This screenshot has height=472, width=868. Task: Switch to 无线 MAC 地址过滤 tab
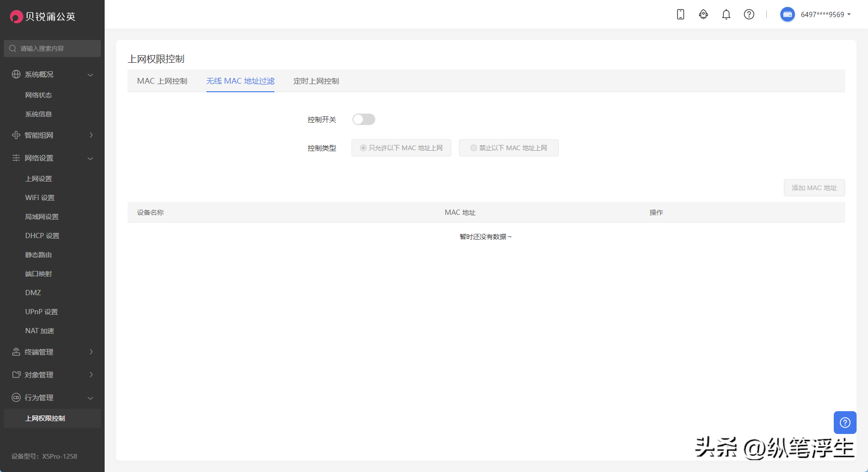coord(240,81)
